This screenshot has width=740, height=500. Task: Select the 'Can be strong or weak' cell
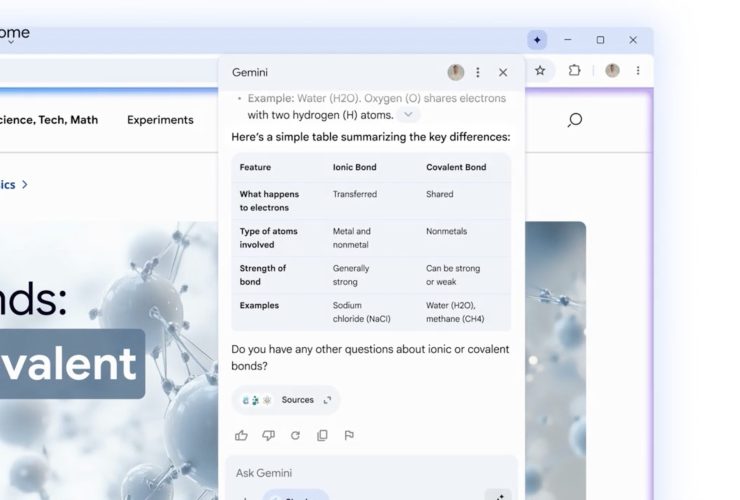(453, 275)
